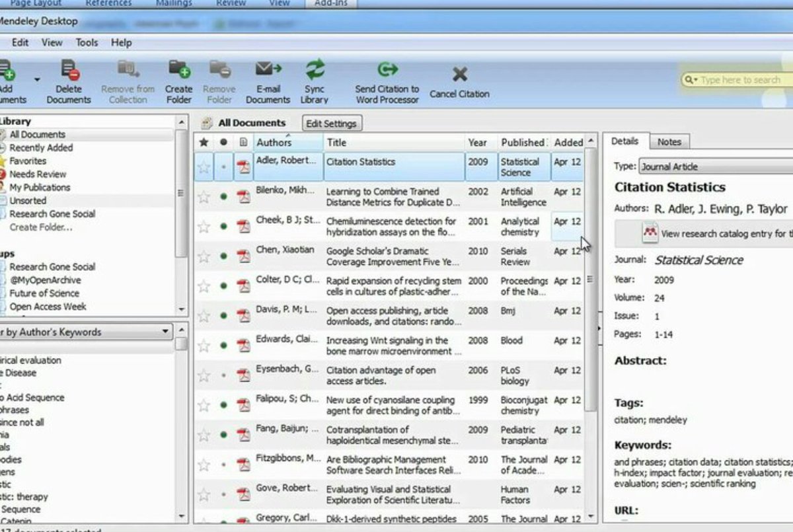Viewport: 793px width, 532px height.
Task: Toggle favorite star for Citation Statistics row
Action: pyautogui.click(x=204, y=167)
